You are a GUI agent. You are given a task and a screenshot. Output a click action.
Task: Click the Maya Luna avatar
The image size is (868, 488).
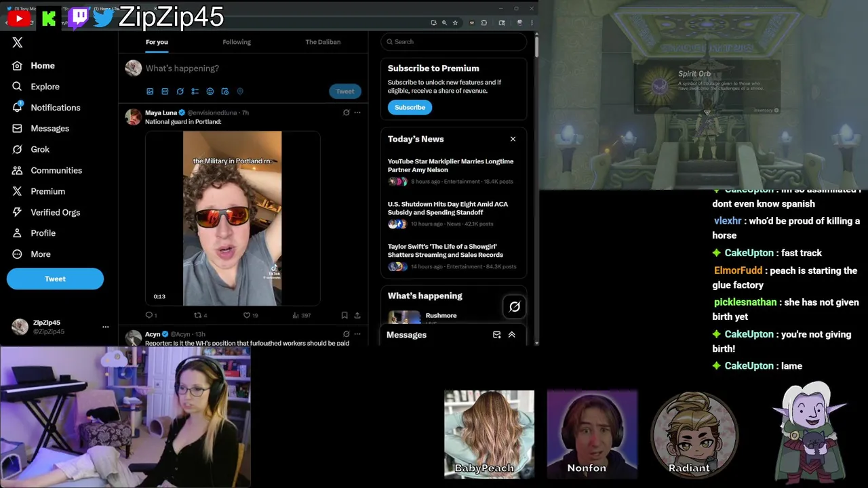pos(133,117)
